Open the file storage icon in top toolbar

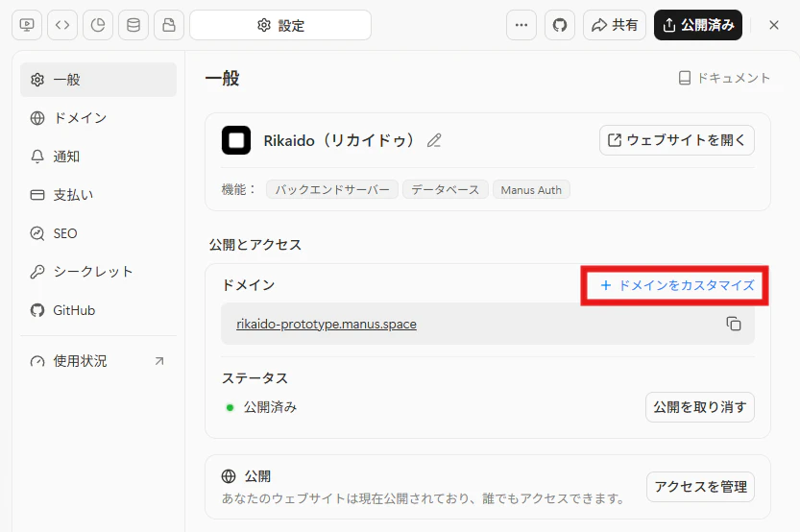(169, 25)
